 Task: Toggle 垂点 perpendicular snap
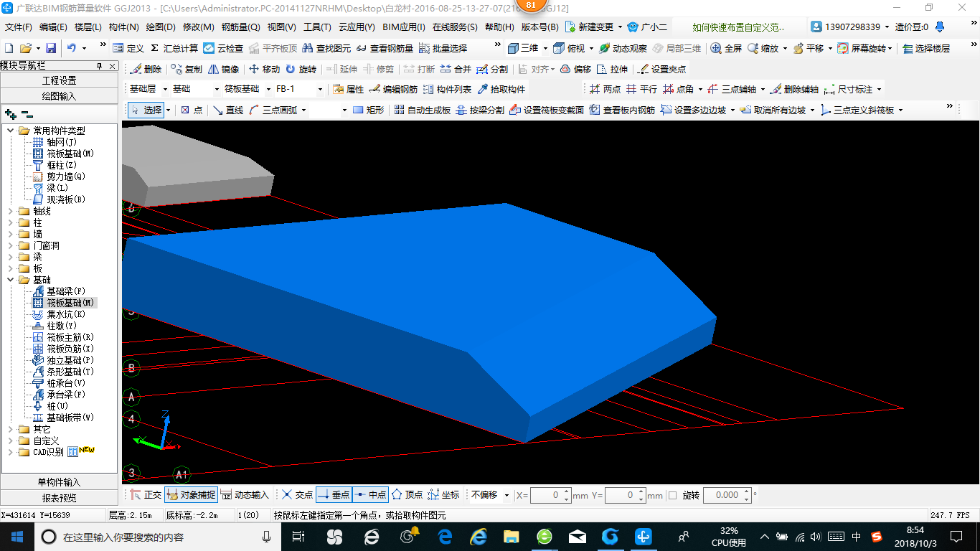334,494
